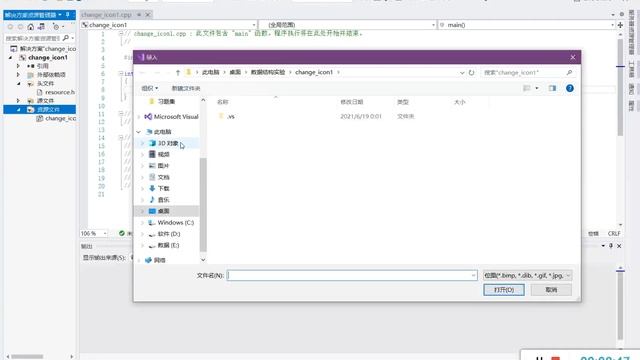Click the 文件名 input field
This screenshot has width=640, height=360.
click(x=352, y=276)
